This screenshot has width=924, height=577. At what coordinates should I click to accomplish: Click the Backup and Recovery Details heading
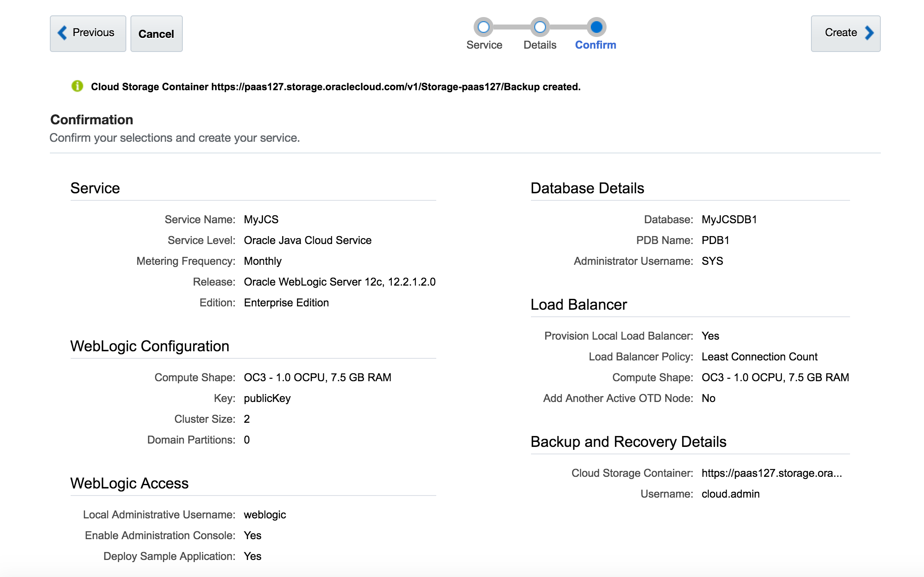click(628, 442)
